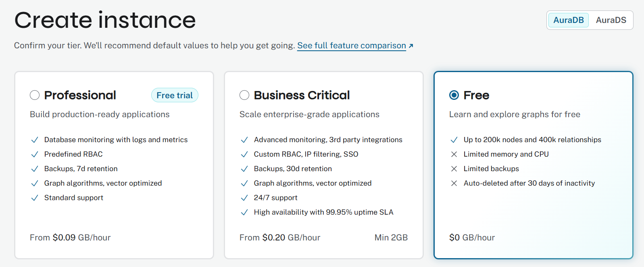Click checkmark beside Professional's Graph algorithms, vector optimized
644x267 pixels.
pos(35,183)
